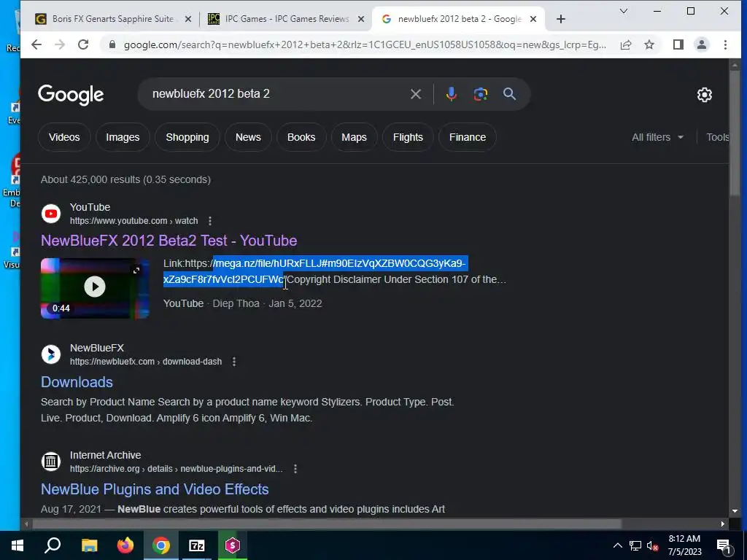Open File Explorer from the taskbar
The image size is (747, 560).
[89, 545]
